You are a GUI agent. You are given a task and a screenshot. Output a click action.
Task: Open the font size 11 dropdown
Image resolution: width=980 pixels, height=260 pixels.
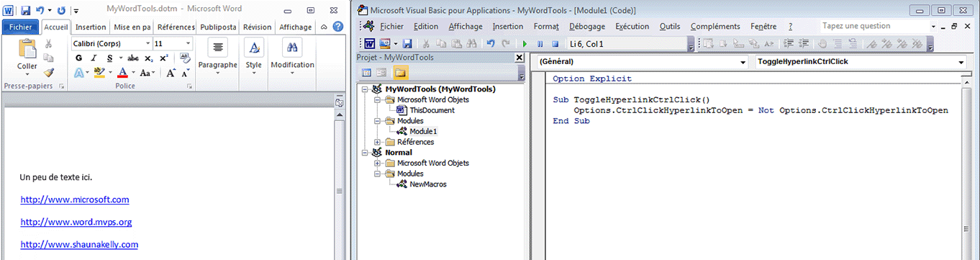pos(189,44)
